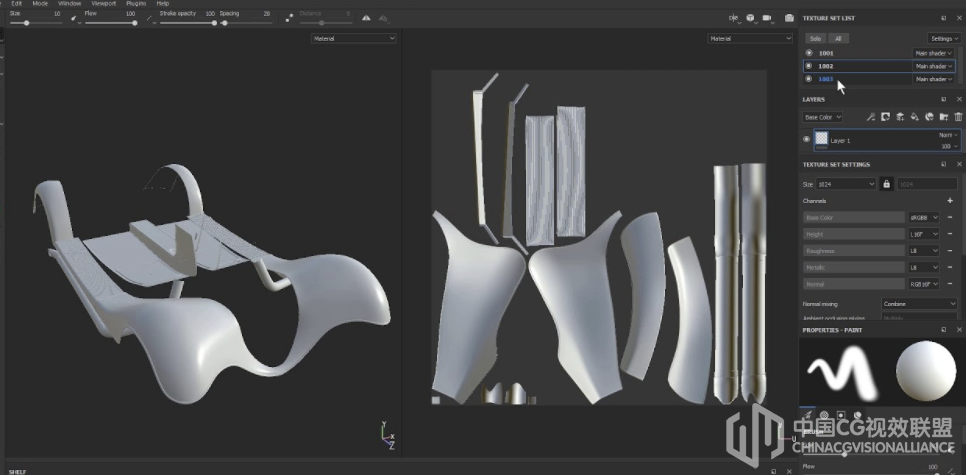Image resolution: width=966 pixels, height=475 pixels.
Task: Adjust the Stroke opacity slider
Action: tap(188, 23)
